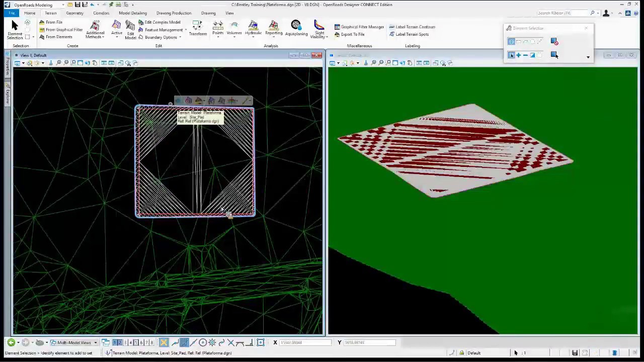This screenshot has height=362, width=644.
Task: Open the Hydraulic analysis tool
Action: click(x=253, y=29)
